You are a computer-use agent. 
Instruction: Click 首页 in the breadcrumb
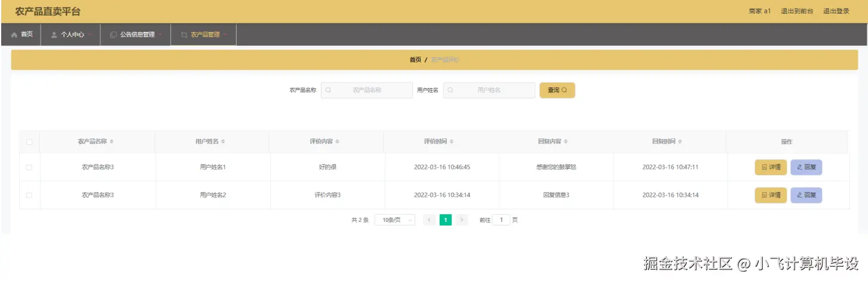click(x=415, y=60)
